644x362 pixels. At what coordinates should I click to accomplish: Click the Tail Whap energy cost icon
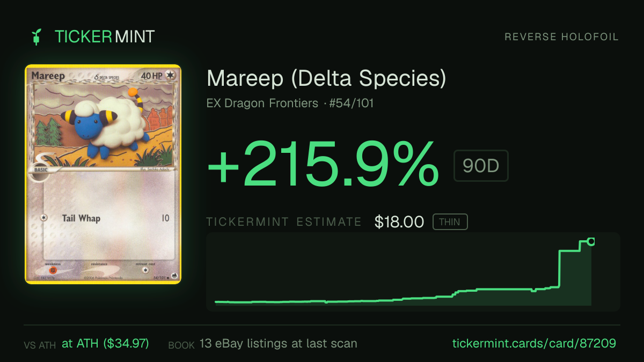coord(43,218)
